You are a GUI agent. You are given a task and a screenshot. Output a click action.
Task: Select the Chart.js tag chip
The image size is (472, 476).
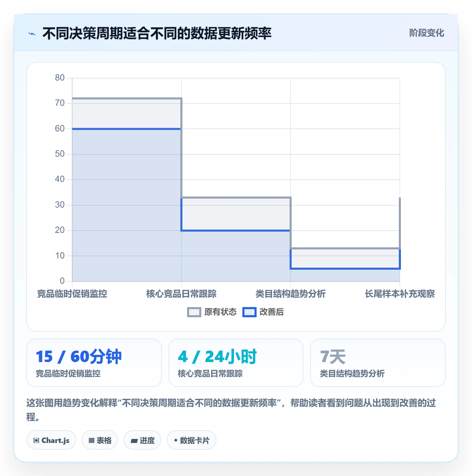click(x=51, y=440)
